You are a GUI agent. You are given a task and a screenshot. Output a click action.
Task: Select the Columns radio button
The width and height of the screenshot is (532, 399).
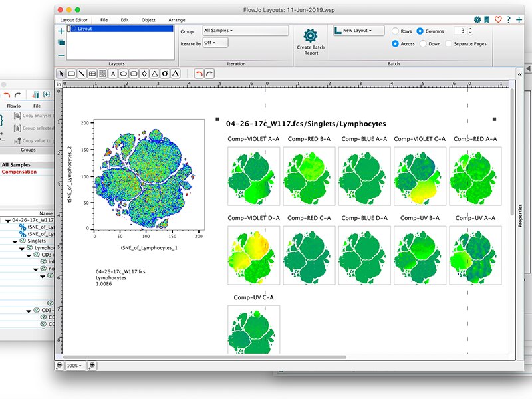tap(420, 31)
